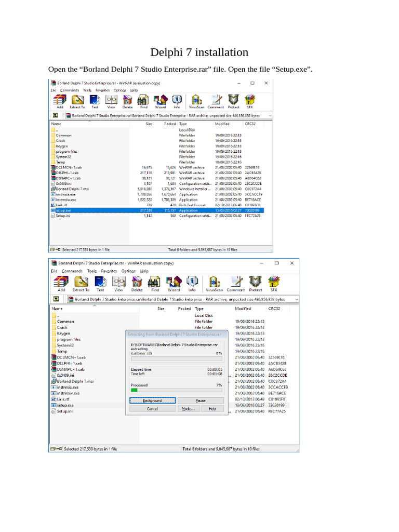The height and width of the screenshot is (532, 399).
Task: Click Protect icon in lower WinRAR window
Action: (256, 284)
